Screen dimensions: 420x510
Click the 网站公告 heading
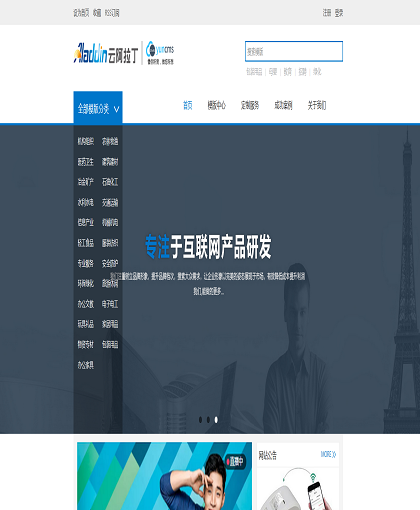pos(268,455)
